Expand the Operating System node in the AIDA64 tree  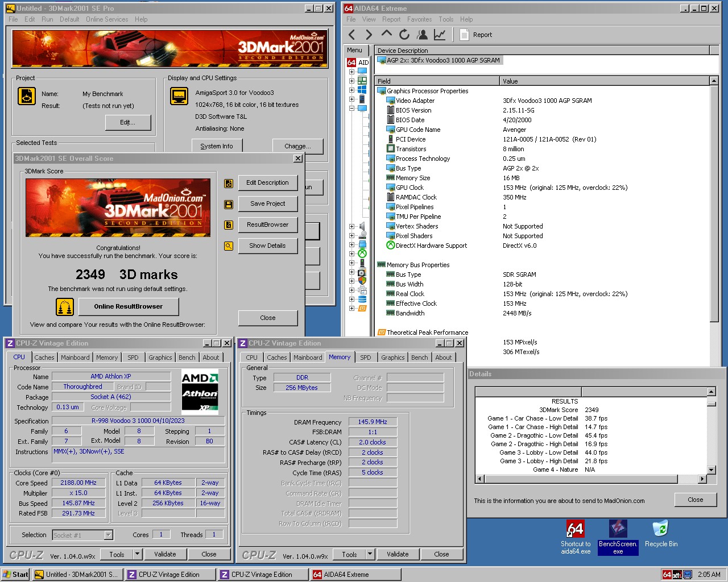351,90
